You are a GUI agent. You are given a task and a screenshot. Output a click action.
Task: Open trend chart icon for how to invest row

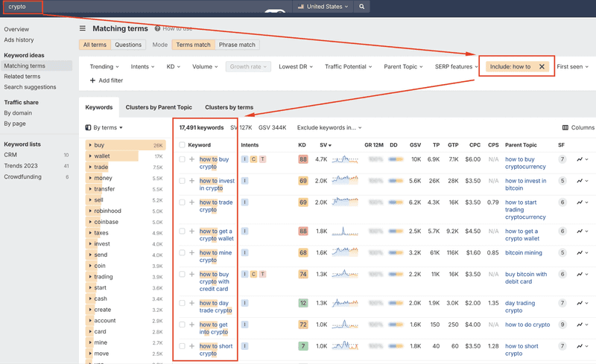(x=580, y=181)
